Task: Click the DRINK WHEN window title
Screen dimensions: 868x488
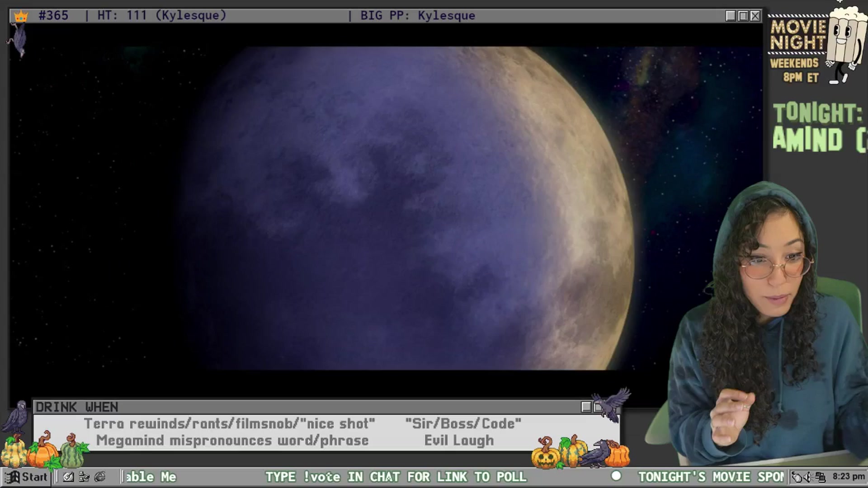Action: click(77, 407)
